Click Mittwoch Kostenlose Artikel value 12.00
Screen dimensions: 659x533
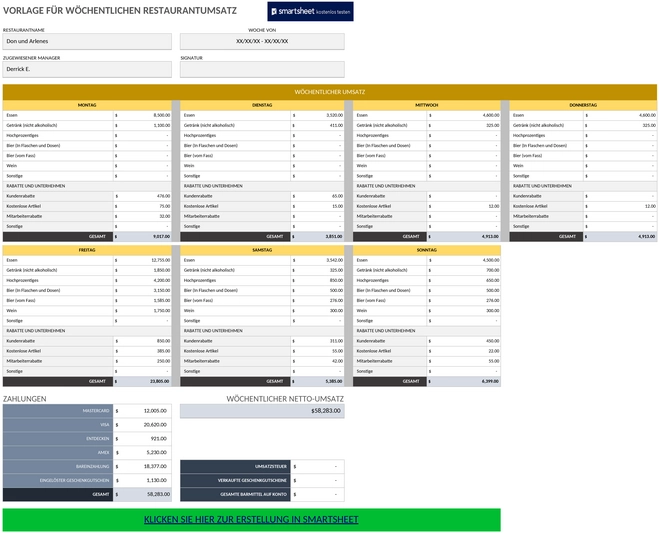click(464, 206)
